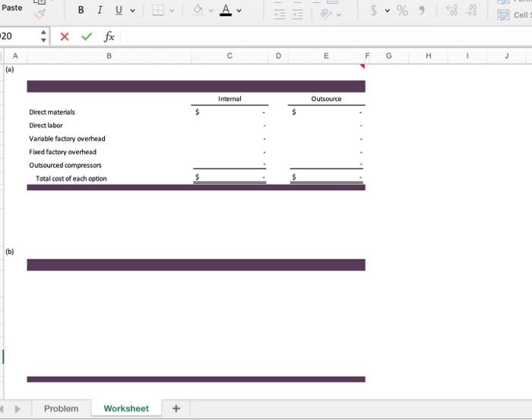
Task: Click the Name Box stepper arrows
Action: click(x=43, y=36)
